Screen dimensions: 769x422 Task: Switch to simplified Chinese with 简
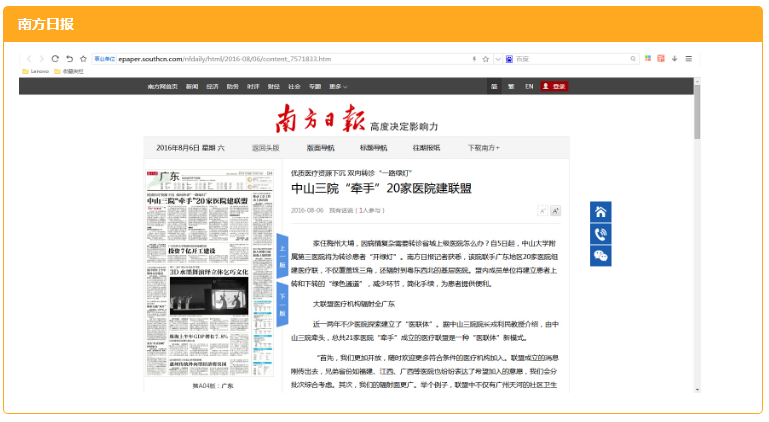click(x=494, y=86)
